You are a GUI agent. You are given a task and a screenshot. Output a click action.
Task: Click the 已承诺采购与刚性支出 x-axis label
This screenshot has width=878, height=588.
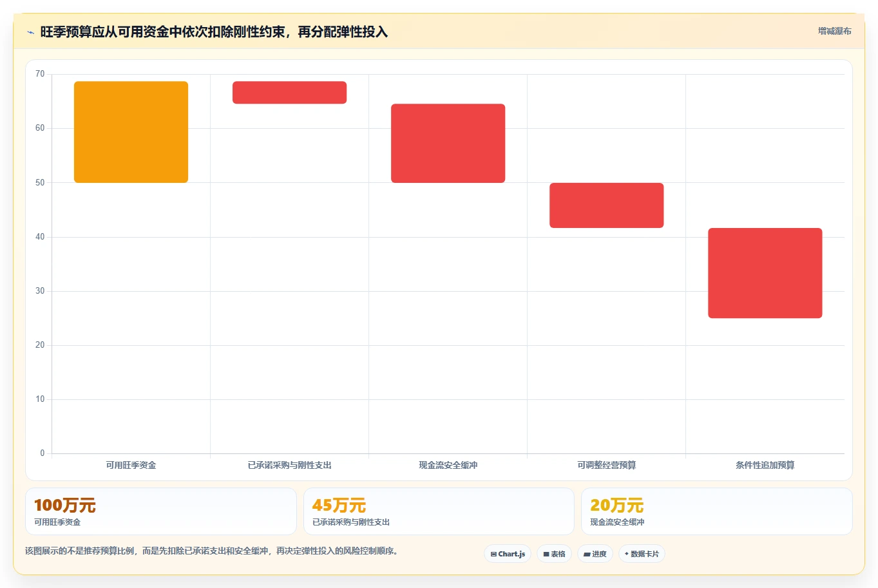(290, 465)
